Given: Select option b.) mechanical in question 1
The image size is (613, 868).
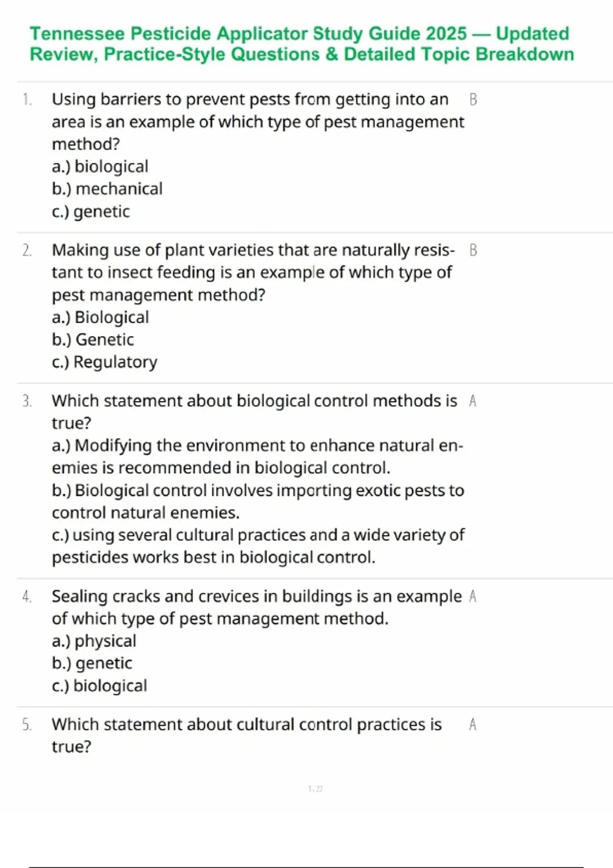Looking at the screenshot, I should point(107,189).
